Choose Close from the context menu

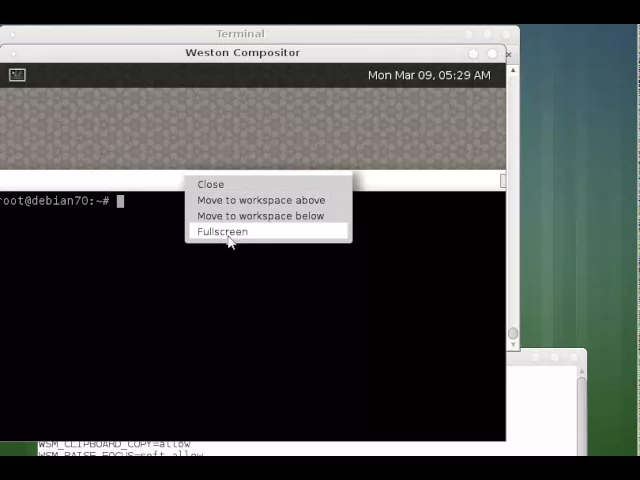269,184
